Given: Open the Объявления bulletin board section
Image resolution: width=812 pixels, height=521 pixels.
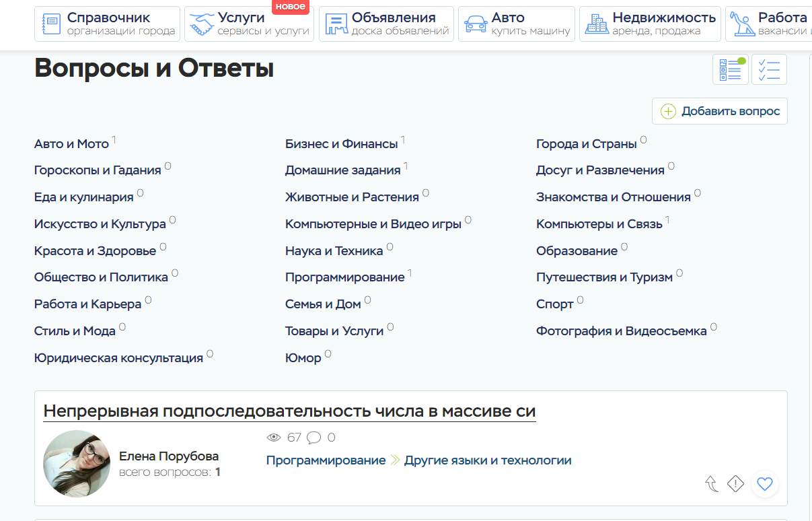Looking at the screenshot, I should click(387, 24).
